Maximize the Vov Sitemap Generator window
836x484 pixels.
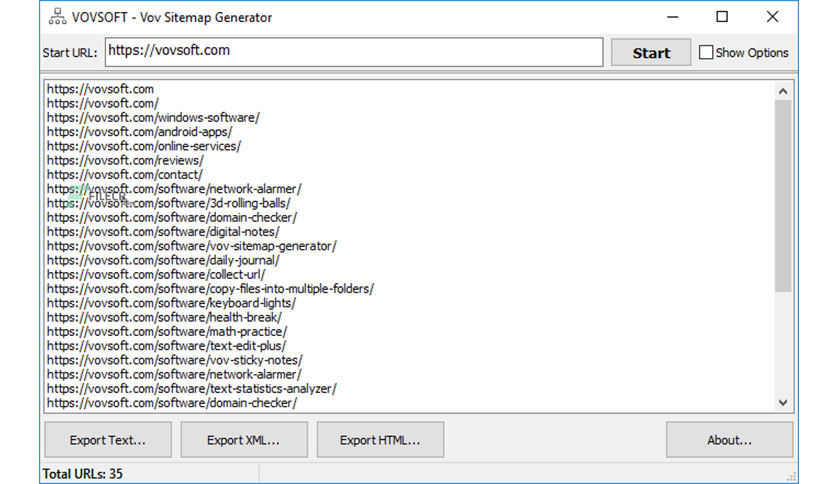(x=722, y=17)
